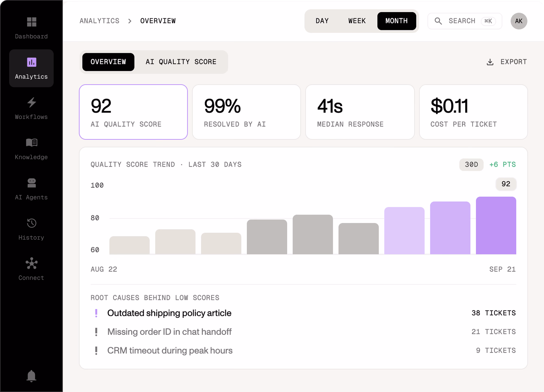Click the 92 chart value tooltip

click(x=506, y=184)
